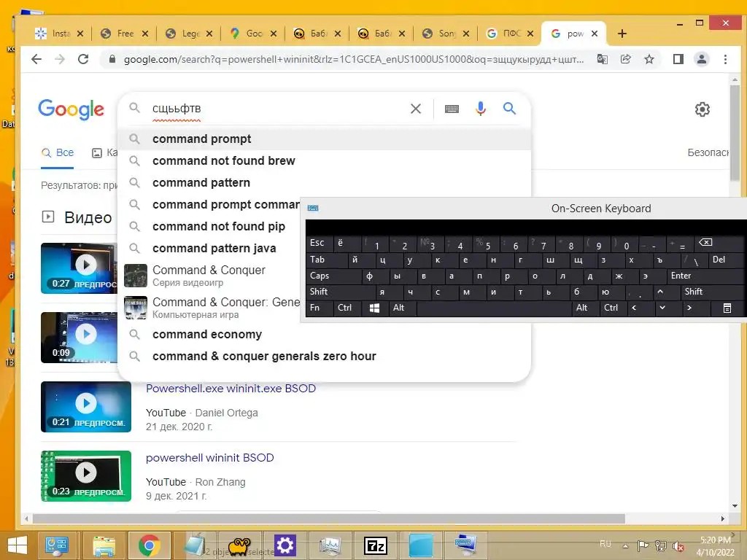Open the Chrome side panel icon
The height and width of the screenshot is (560, 747).
pyautogui.click(x=678, y=59)
